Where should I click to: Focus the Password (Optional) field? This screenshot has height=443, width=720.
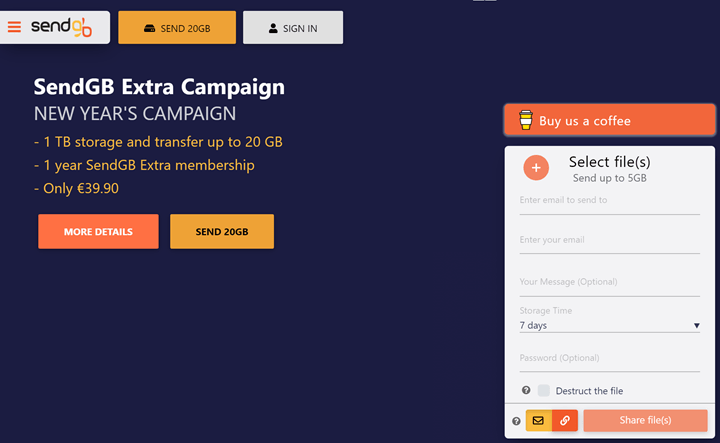click(609, 361)
